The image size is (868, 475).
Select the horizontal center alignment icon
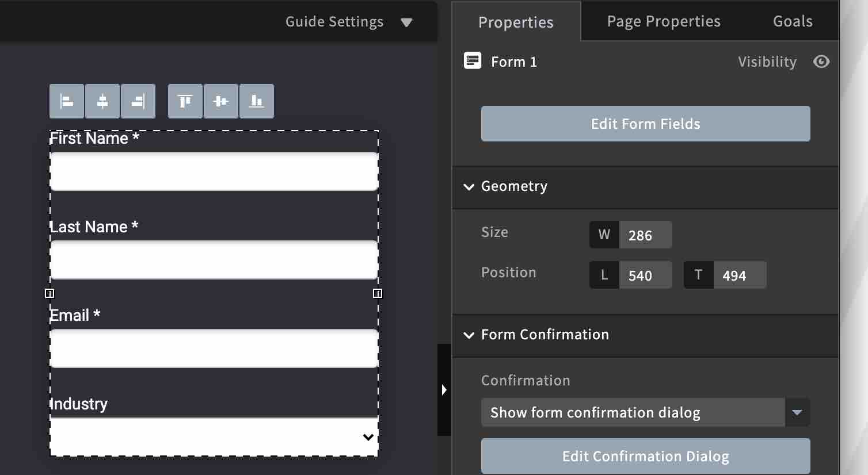[x=102, y=101]
